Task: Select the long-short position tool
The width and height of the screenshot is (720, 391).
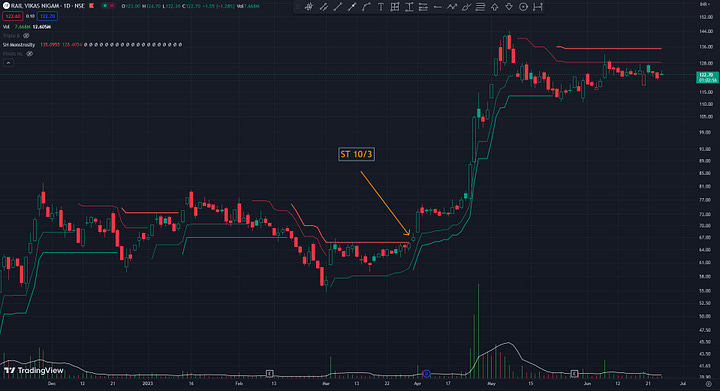Action: (423, 7)
